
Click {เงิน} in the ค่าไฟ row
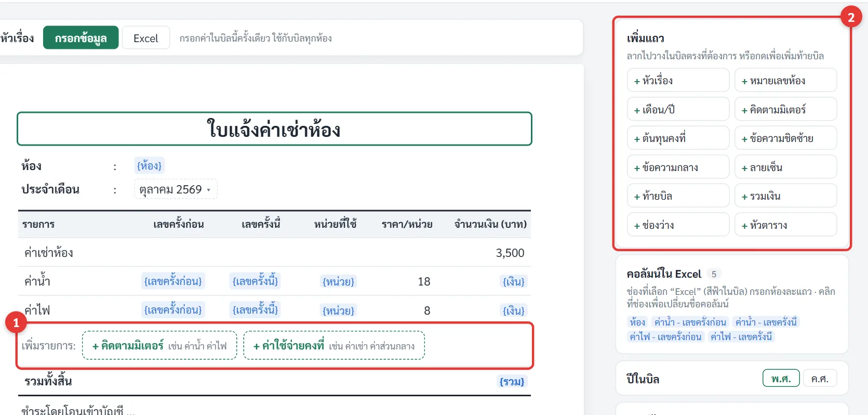(514, 310)
